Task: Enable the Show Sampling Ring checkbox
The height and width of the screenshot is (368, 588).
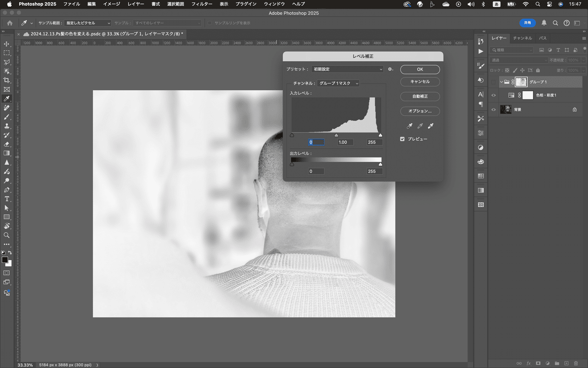Action: click(209, 23)
